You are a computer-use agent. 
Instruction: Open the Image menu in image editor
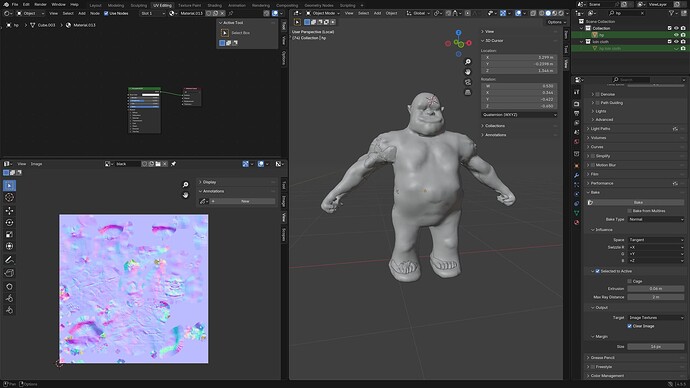[x=36, y=164]
